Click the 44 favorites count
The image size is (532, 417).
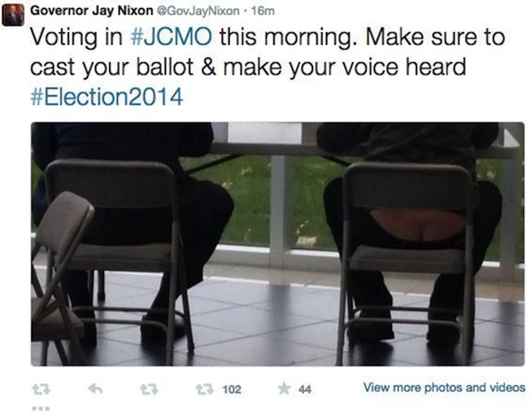click(x=305, y=389)
